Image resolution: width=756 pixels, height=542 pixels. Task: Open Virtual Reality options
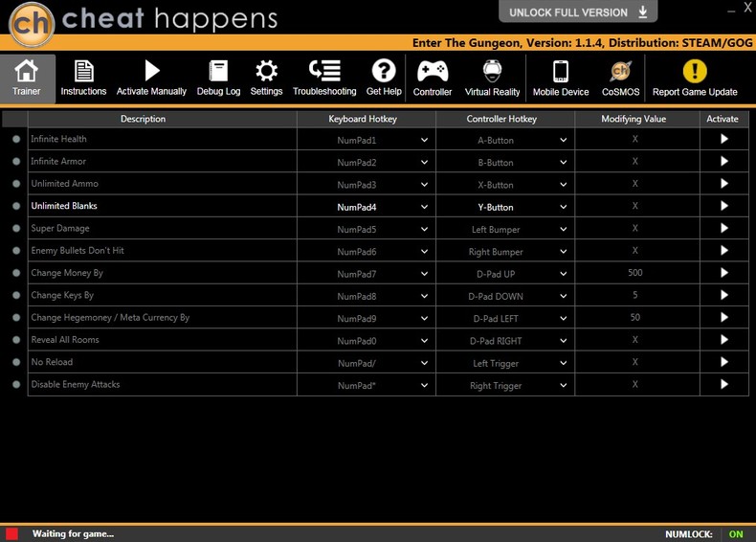(x=492, y=79)
